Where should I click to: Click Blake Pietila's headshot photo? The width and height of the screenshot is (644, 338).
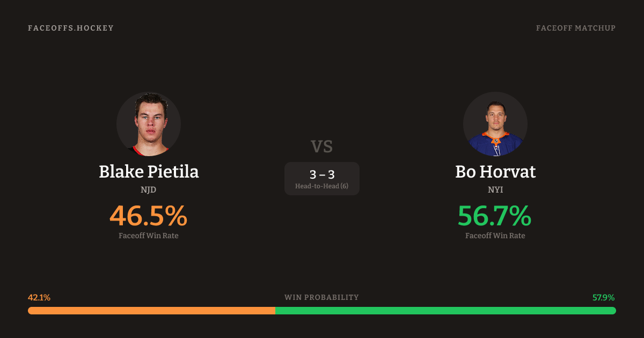coord(149,124)
